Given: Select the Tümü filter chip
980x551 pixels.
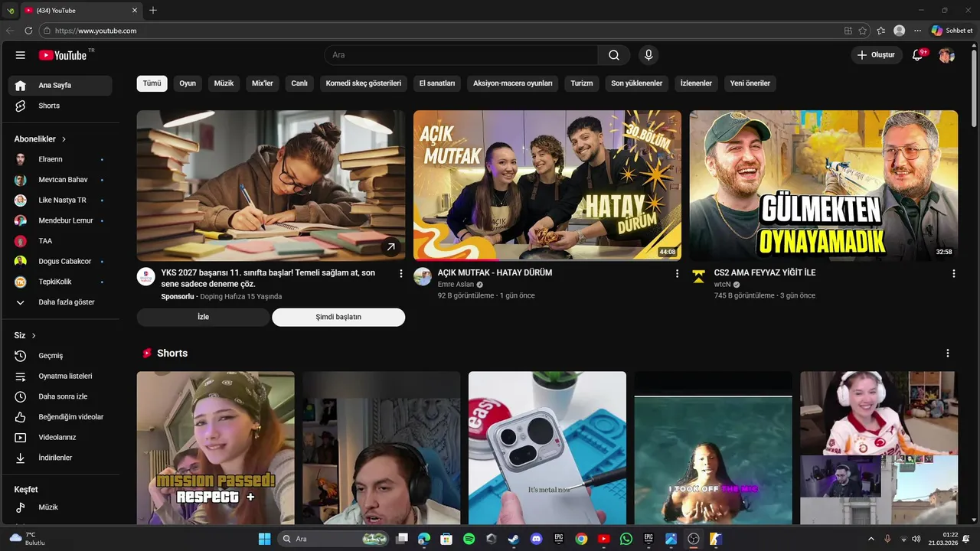Looking at the screenshot, I should coord(152,83).
